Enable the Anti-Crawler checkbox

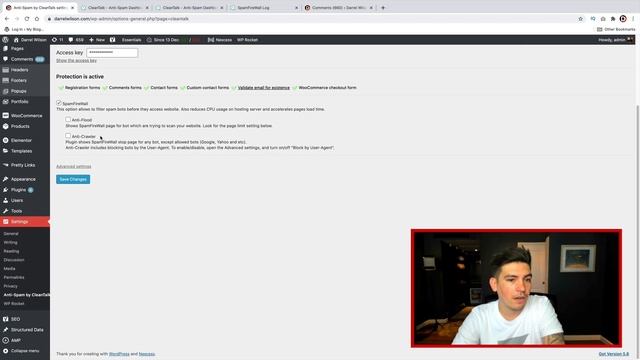68,136
